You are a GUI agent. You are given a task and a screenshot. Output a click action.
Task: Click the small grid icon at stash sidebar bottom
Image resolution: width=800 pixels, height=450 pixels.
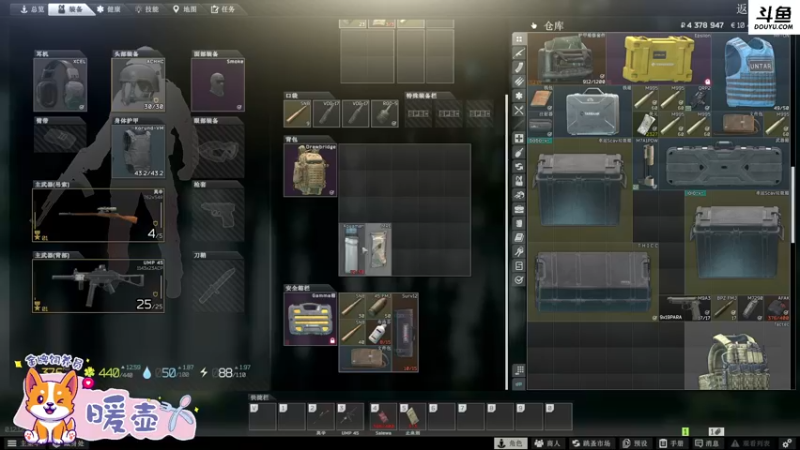coord(519,370)
